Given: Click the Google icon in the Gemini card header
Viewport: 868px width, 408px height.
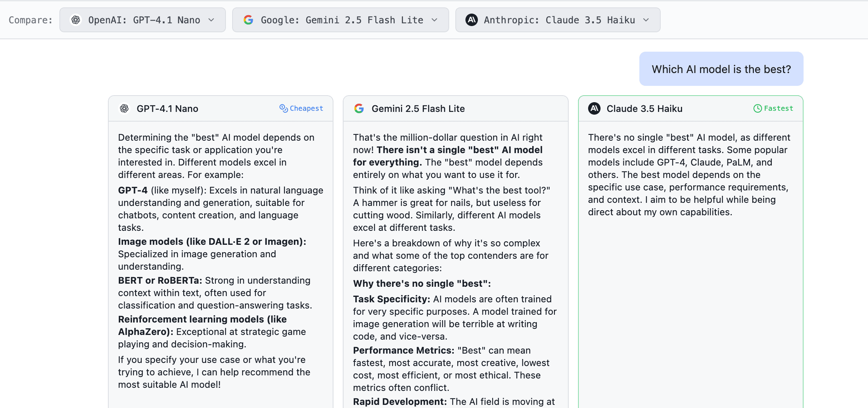Looking at the screenshot, I should [x=359, y=108].
